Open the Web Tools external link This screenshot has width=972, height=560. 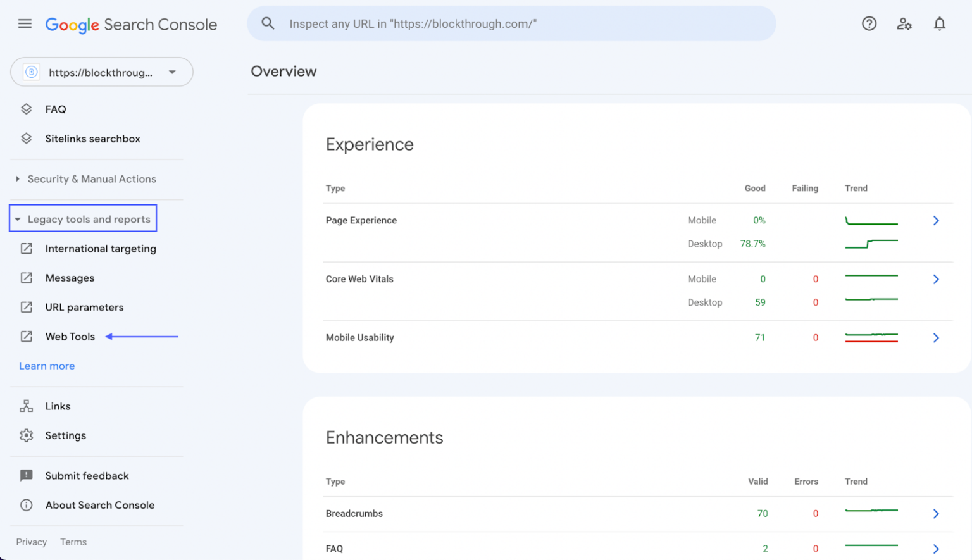(x=70, y=336)
